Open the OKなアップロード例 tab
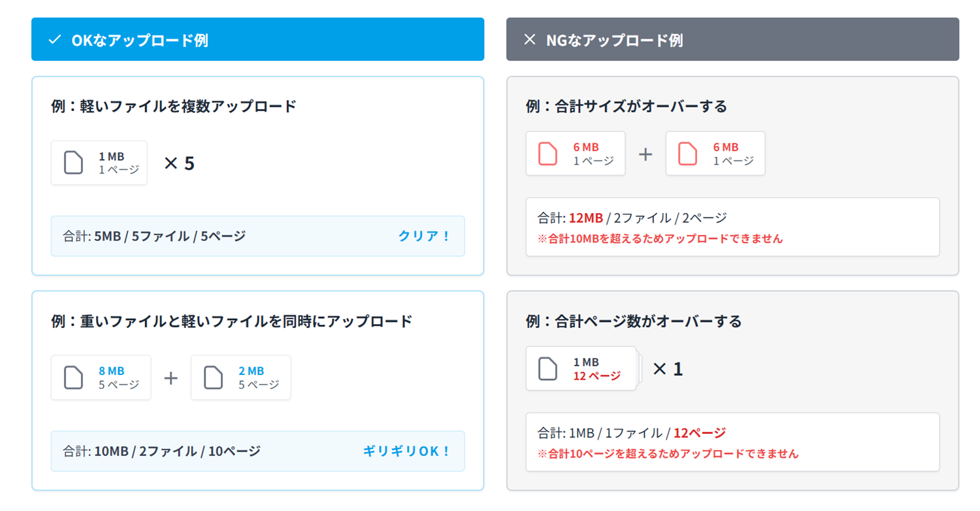Screen dimensions: 980x511 tap(257, 39)
